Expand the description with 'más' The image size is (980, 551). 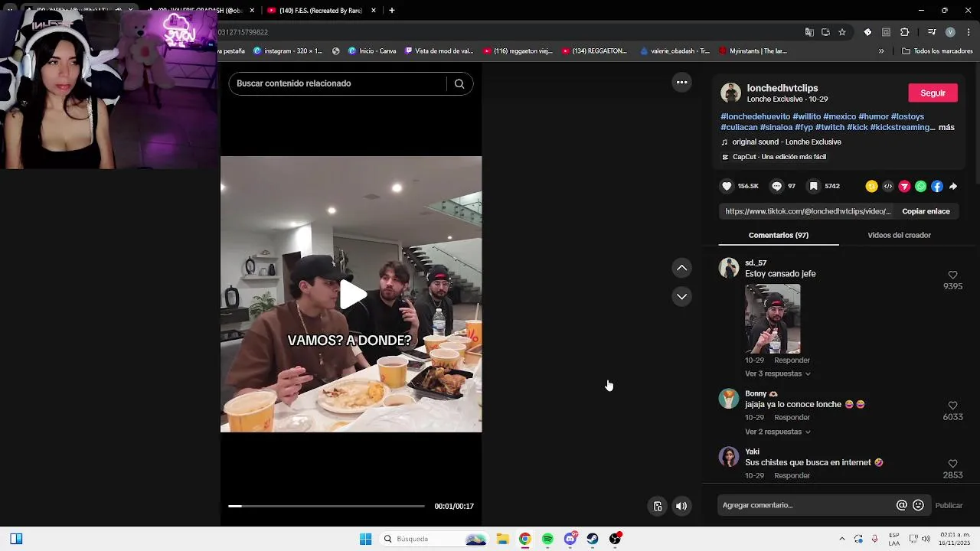click(946, 127)
